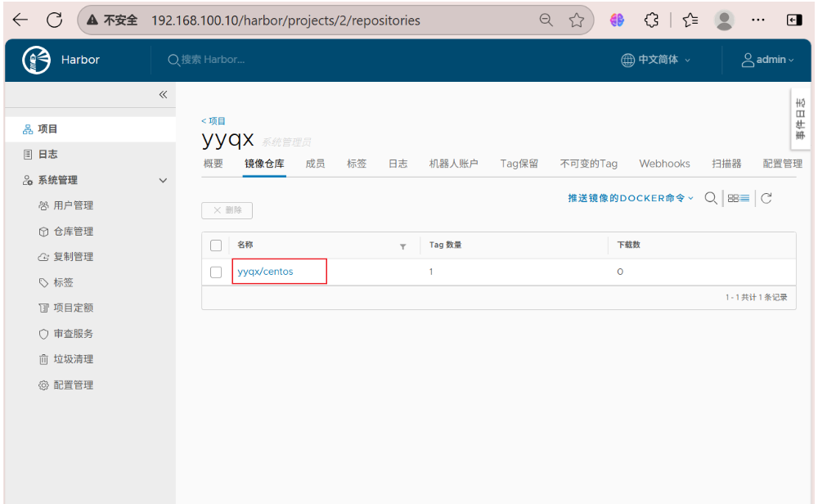Expand the 推送镜像的DOCKER命令 dropdown
This screenshot has height=504, width=818.
click(631, 198)
